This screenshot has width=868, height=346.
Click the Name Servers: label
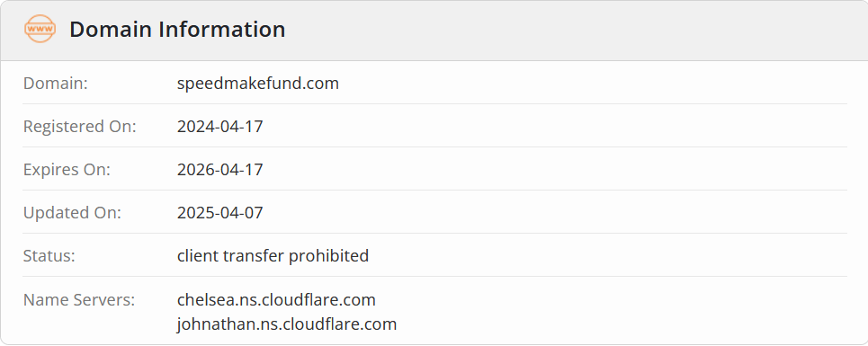(x=79, y=300)
